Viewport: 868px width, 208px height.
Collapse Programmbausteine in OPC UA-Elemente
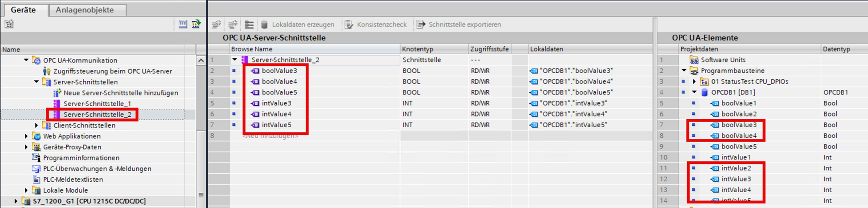pyautogui.click(x=684, y=70)
